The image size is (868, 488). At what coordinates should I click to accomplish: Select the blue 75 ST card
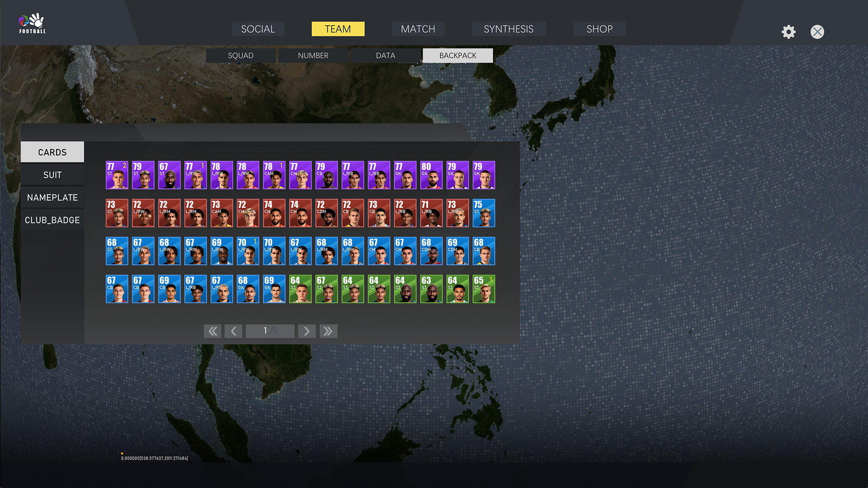[484, 213]
